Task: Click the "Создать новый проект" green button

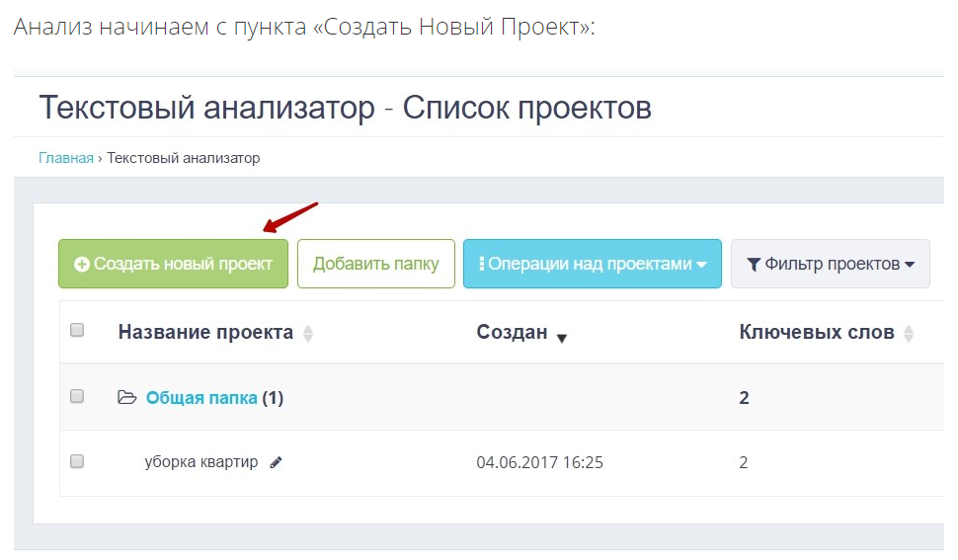Action: pyautogui.click(x=173, y=264)
